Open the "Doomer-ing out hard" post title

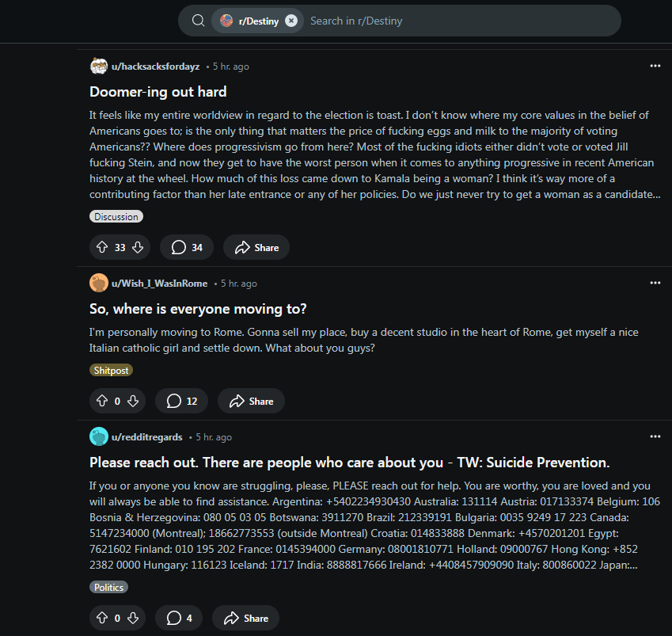pyautogui.click(x=158, y=92)
